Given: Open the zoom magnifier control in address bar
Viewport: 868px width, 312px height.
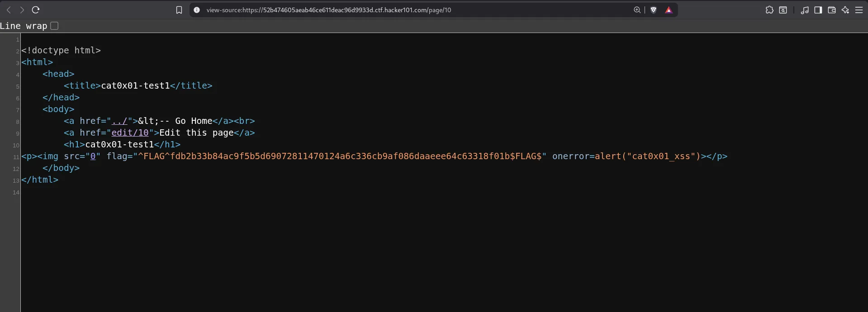Looking at the screenshot, I should 637,10.
